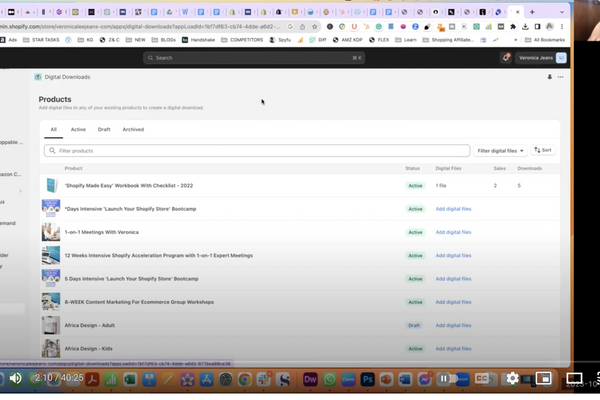Toggle the video autoplay switch
The image size is (600, 400).
pyautogui.click(x=445, y=379)
